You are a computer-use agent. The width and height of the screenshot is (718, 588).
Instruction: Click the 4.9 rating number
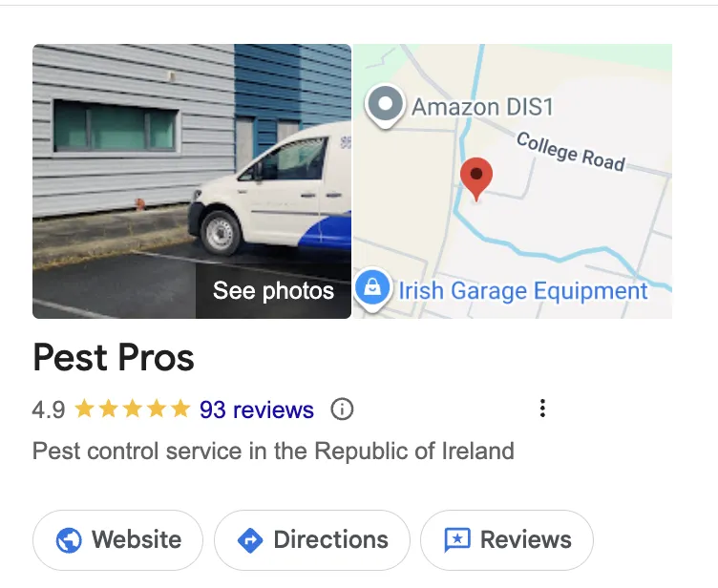49,409
